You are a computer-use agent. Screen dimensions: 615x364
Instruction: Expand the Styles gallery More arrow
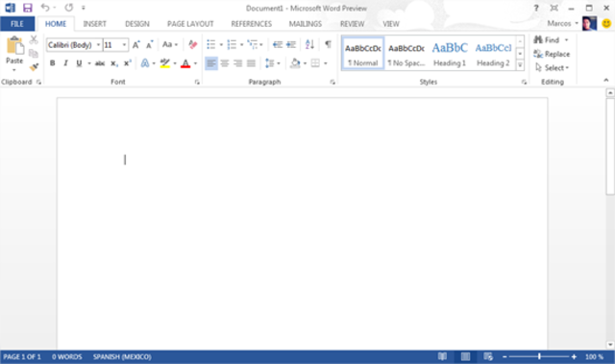pyautogui.click(x=520, y=65)
